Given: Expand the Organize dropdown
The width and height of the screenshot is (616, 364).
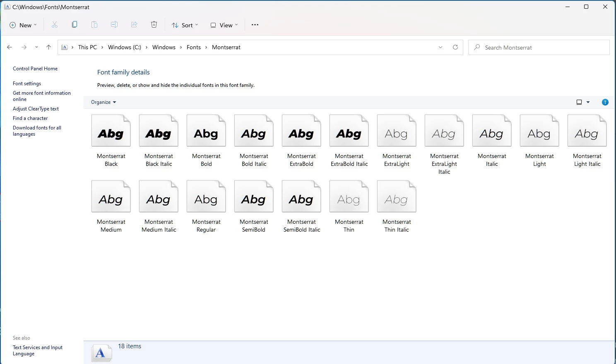Looking at the screenshot, I should tap(103, 102).
